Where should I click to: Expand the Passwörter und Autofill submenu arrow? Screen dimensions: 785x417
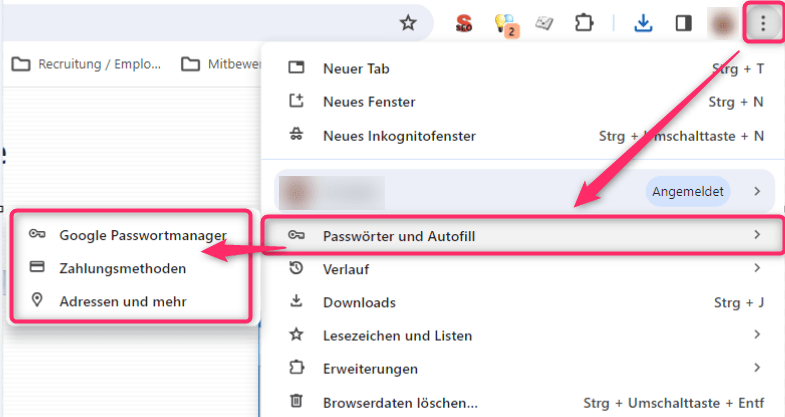(x=757, y=235)
